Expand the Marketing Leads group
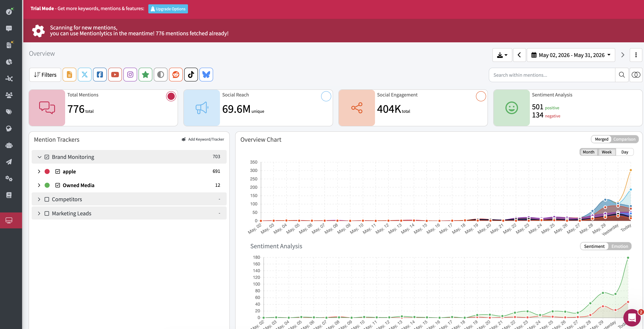Screen dimensions: 644x329 pyautogui.click(x=39, y=213)
